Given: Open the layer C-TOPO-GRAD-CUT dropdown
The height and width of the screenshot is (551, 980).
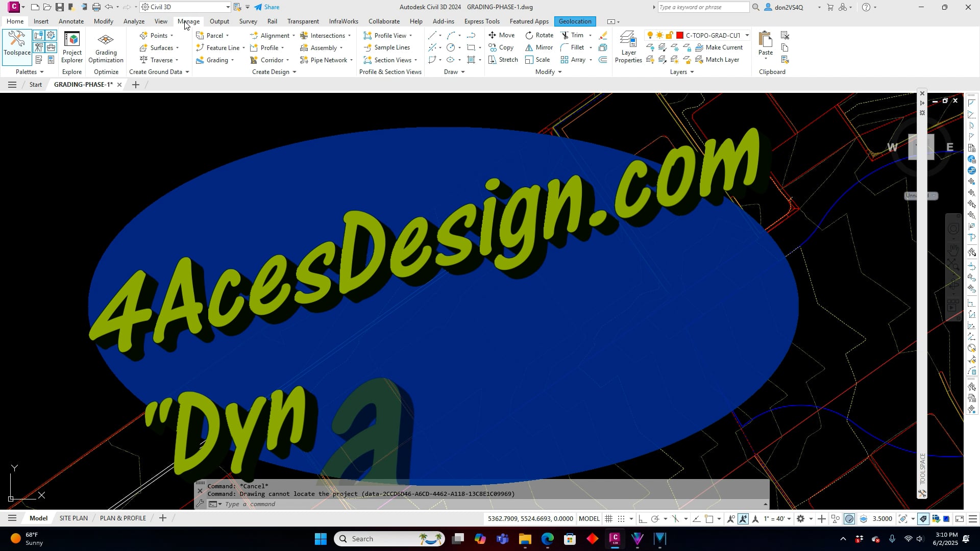Looking at the screenshot, I should [x=747, y=35].
